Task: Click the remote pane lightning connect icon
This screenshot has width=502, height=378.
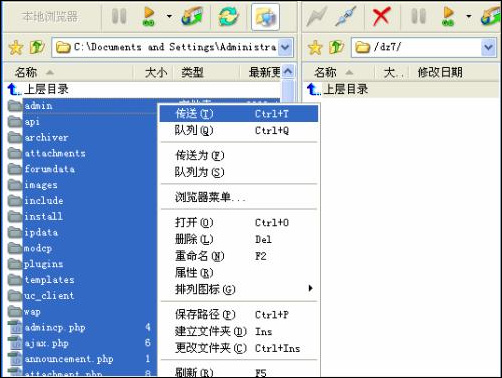Action: [x=317, y=16]
